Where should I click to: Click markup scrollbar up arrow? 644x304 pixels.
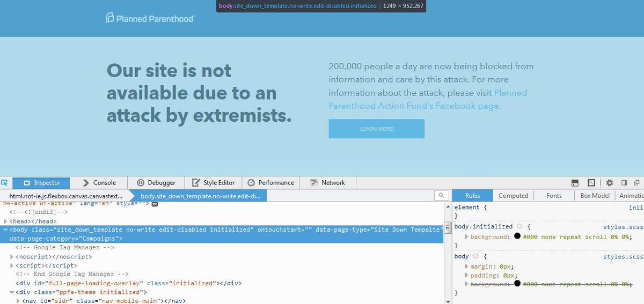pyautogui.click(x=447, y=207)
